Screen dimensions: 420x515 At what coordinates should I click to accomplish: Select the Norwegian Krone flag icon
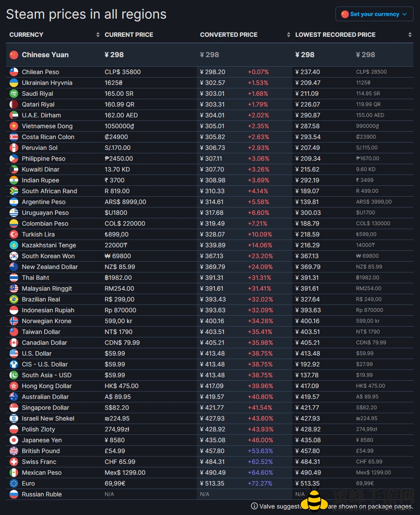(x=14, y=321)
